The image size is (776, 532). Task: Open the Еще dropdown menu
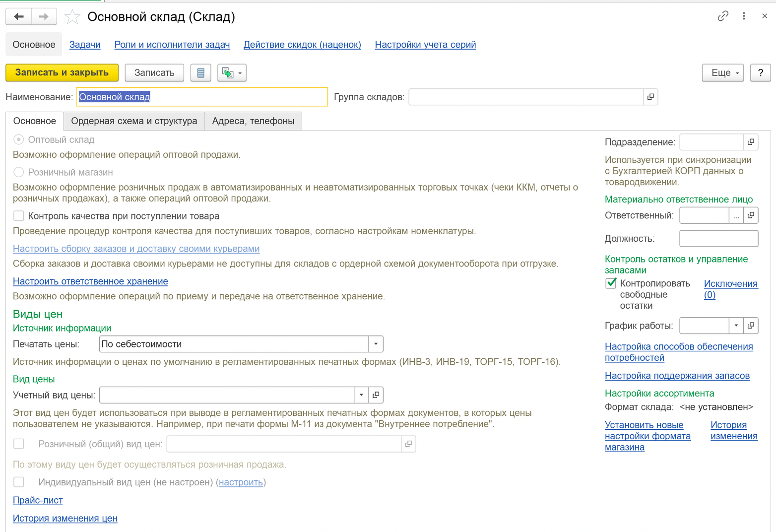click(x=723, y=72)
